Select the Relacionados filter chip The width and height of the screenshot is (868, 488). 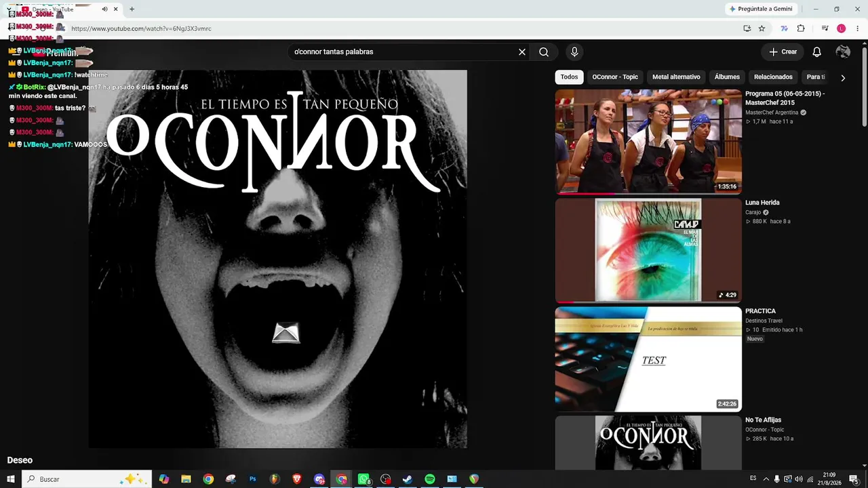pyautogui.click(x=773, y=77)
